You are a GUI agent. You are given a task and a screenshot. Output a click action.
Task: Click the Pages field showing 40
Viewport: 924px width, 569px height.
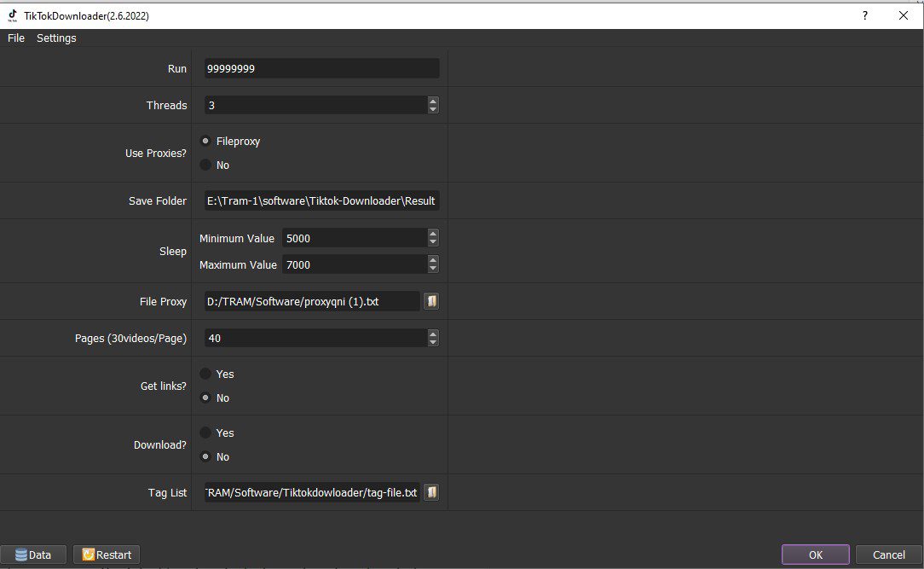tap(316, 338)
